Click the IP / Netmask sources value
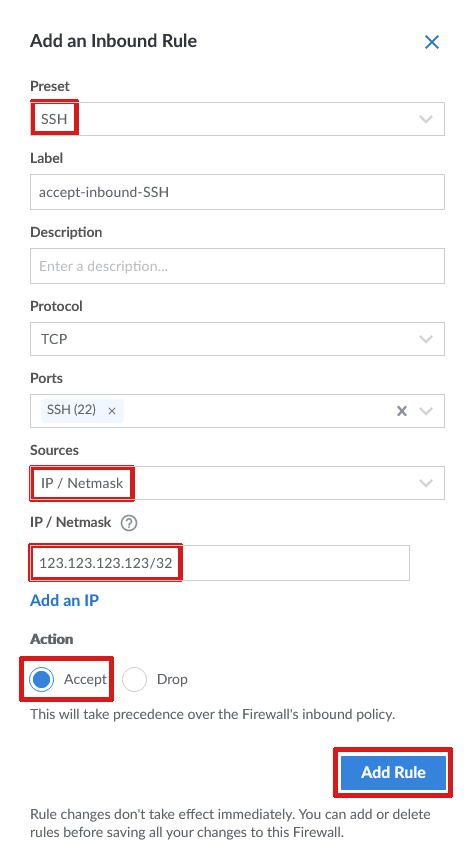 [82, 483]
